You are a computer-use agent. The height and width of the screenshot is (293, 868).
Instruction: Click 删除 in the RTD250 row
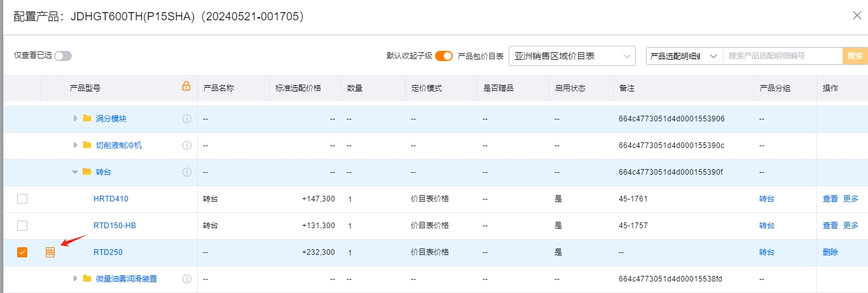(x=830, y=252)
